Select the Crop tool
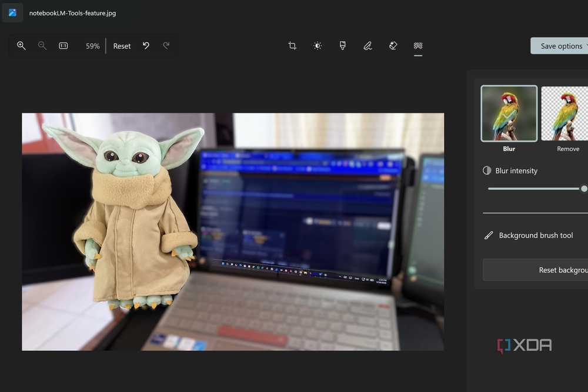 292,46
